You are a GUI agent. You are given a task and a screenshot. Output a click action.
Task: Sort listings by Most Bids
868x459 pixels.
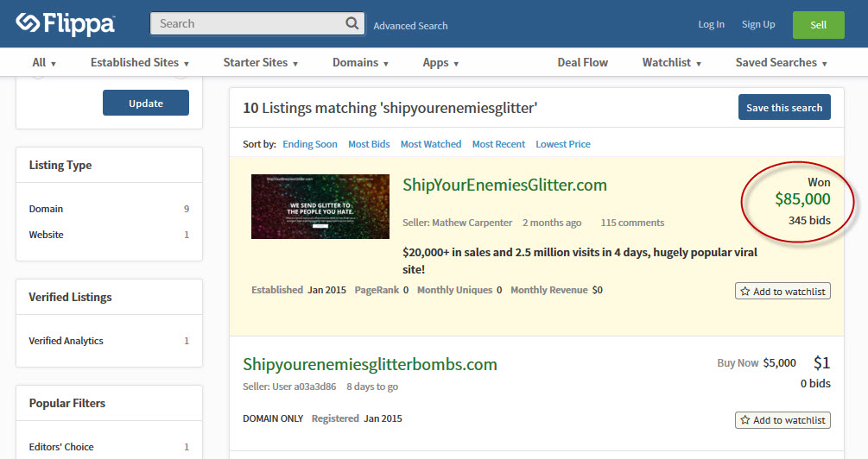pyautogui.click(x=369, y=144)
